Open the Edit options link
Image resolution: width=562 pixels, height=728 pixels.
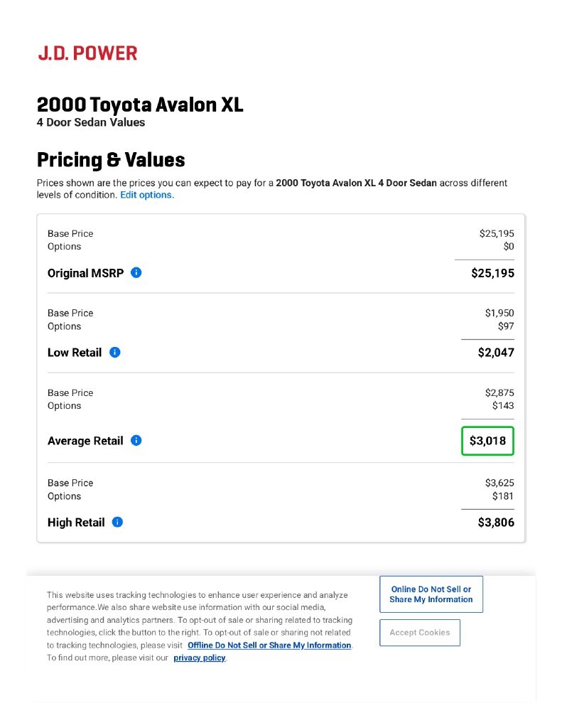tap(146, 195)
